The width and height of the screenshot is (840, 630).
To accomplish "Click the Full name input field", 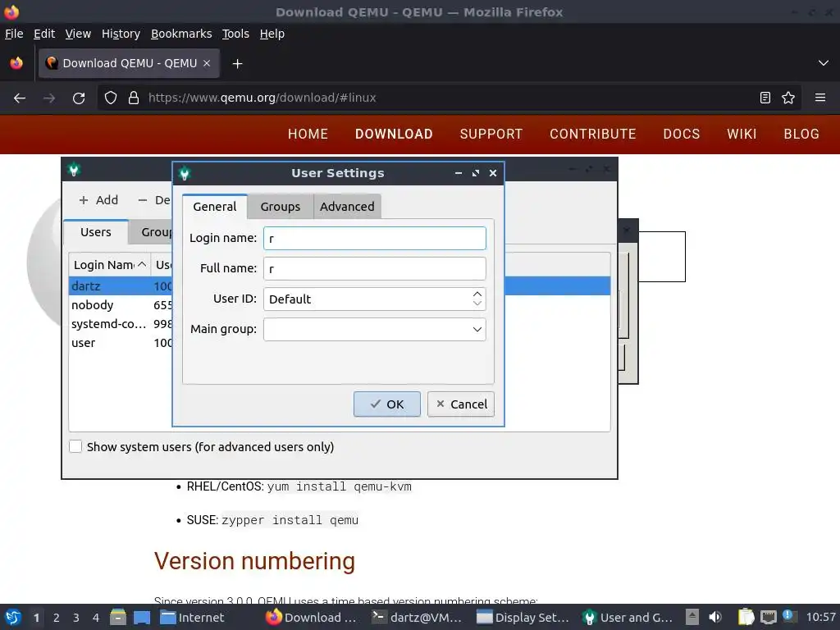I will [374, 268].
